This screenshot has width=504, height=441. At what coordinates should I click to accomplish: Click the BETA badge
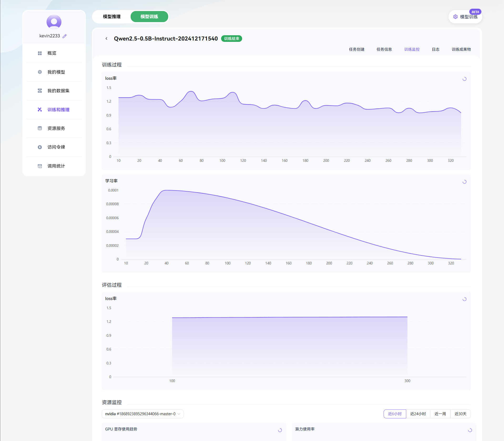point(475,12)
